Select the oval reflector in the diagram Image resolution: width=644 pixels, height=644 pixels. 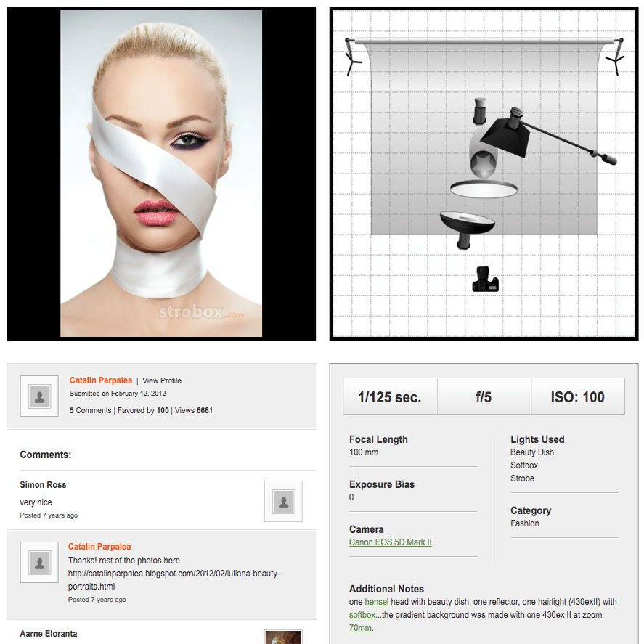pyautogui.click(x=484, y=189)
